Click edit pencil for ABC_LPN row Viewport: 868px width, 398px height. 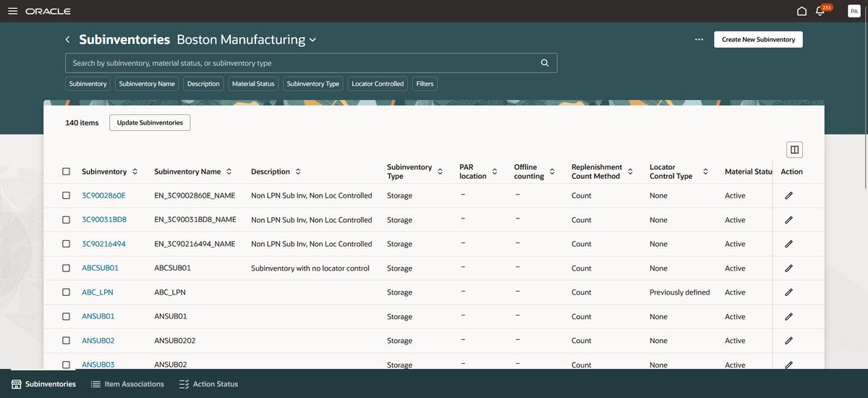[x=789, y=292]
